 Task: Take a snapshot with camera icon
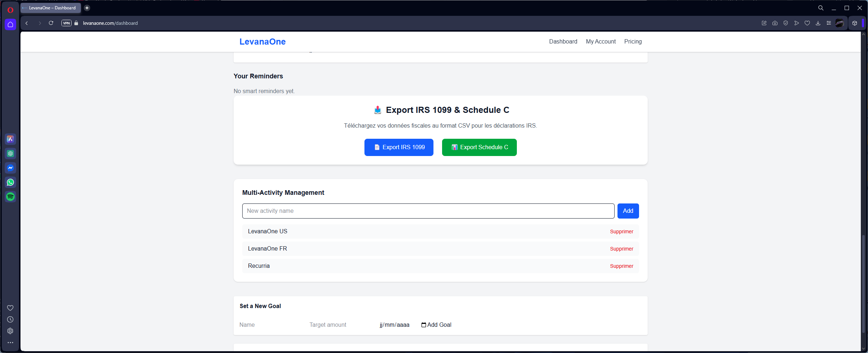[x=775, y=23]
